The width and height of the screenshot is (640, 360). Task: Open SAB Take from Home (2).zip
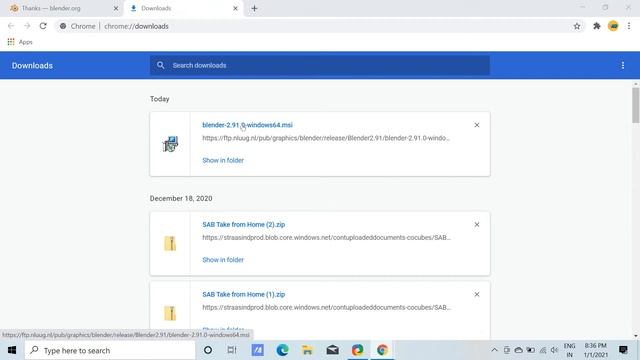pos(244,224)
